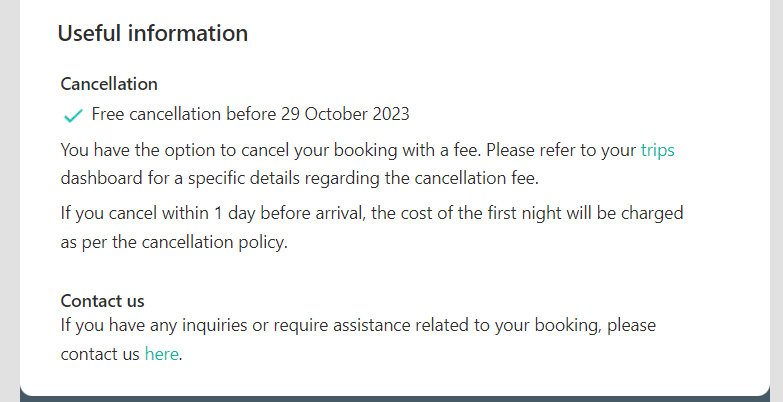Click the text 'cancel within 1 day before arrival'

pyautogui.click(x=237, y=213)
